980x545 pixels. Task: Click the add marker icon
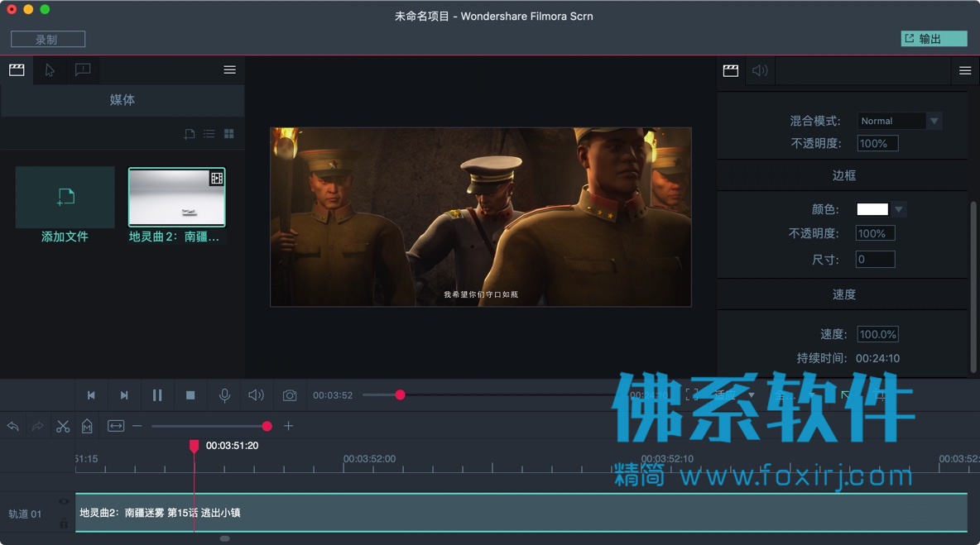click(87, 427)
